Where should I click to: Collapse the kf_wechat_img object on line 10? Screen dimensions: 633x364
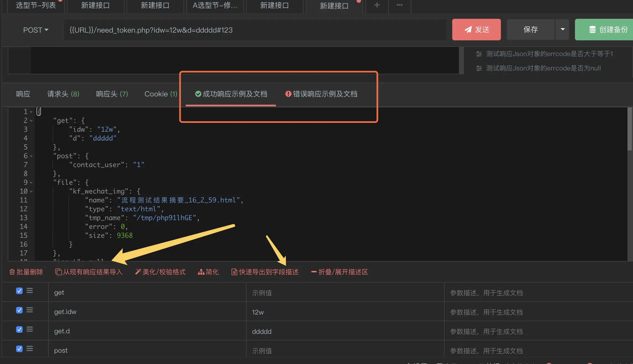[x=31, y=191]
